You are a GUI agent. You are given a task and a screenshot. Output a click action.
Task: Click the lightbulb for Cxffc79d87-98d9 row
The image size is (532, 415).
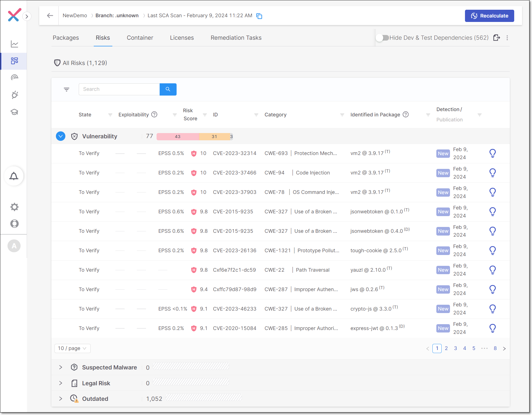tap(493, 289)
